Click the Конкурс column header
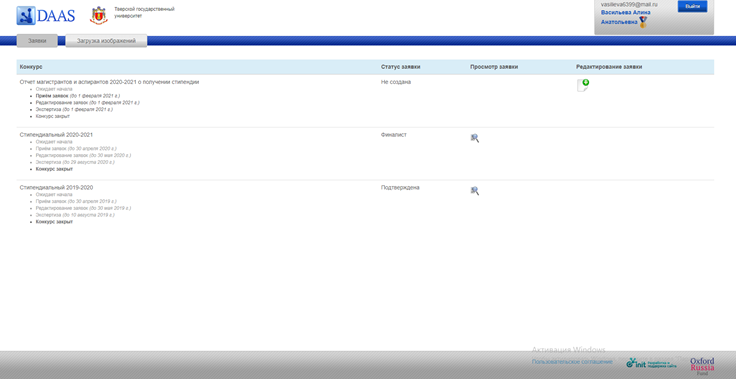Image resolution: width=736 pixels, height=379 pixels. click(x=31, y=67)
